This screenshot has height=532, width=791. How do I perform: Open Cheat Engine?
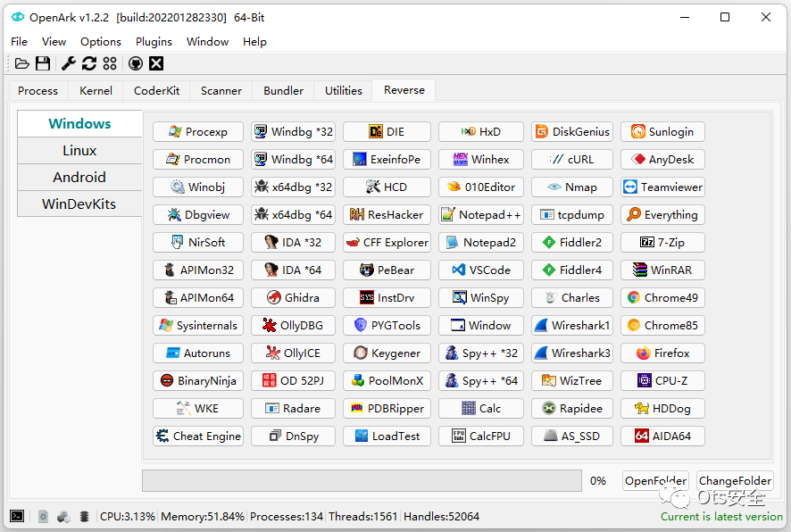click(198, 436)
